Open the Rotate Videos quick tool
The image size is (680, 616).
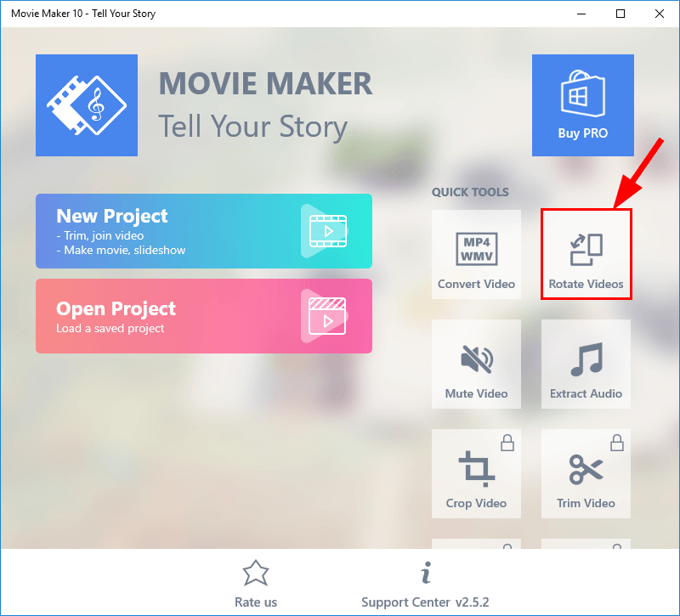coord(586,254)
